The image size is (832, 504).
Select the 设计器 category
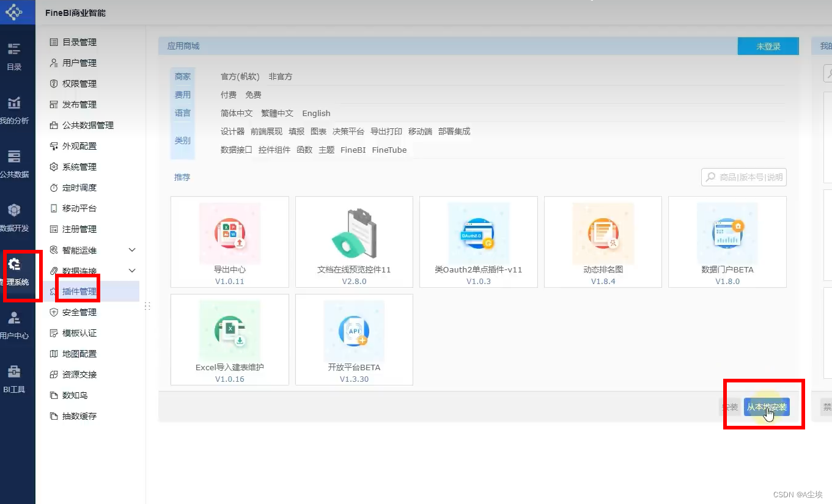(x=232, y=131)
